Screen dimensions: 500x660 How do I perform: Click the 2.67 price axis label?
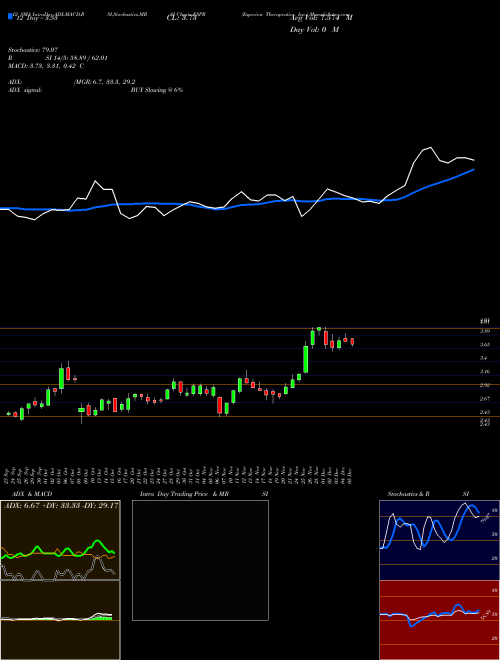(x=484, y=399)
